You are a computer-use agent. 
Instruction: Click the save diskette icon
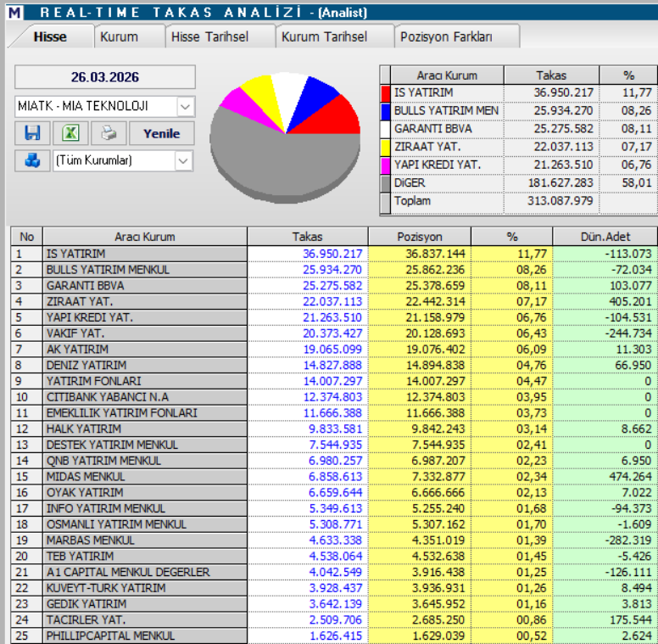[x=32, y=133]
